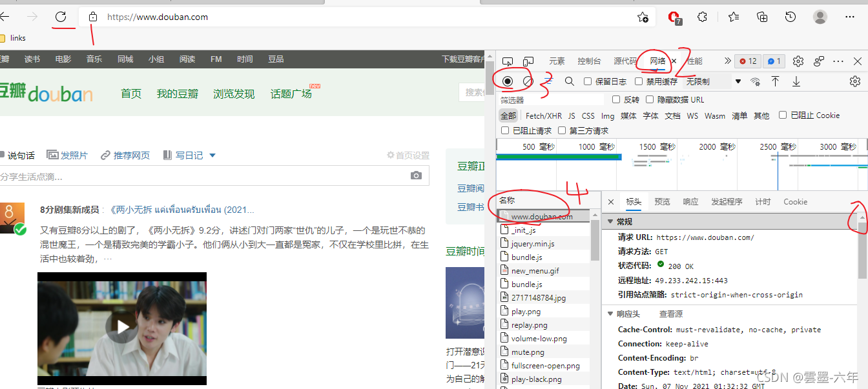Open the 1 message badge
Screen dimensions: 868x389
click(x=773, y=61)
